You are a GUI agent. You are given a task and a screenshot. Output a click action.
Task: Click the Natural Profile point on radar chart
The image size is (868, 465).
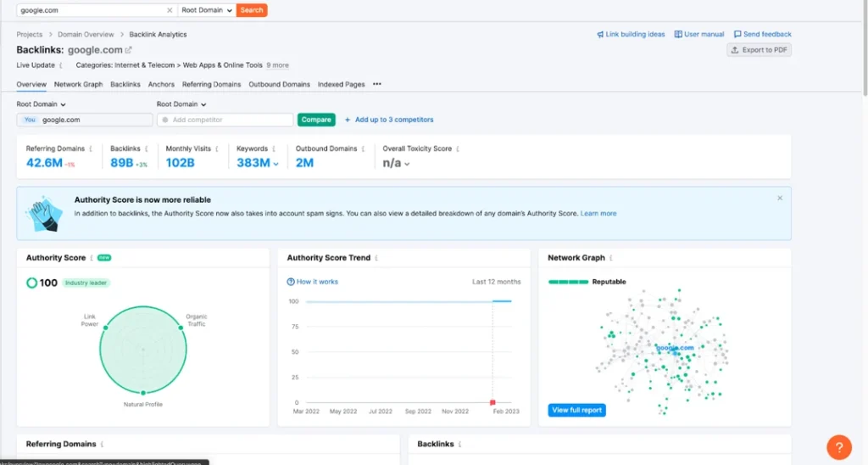(x=142, y=392)
